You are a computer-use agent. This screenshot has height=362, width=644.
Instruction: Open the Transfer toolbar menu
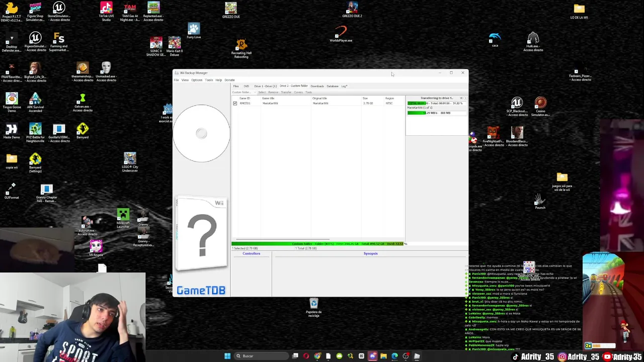pos(286,92)
